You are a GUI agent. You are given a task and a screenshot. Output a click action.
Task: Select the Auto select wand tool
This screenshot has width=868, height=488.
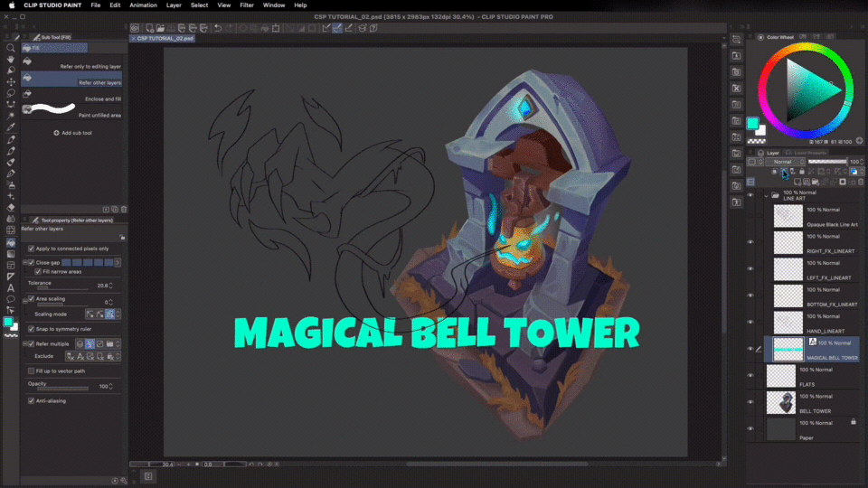11,116
